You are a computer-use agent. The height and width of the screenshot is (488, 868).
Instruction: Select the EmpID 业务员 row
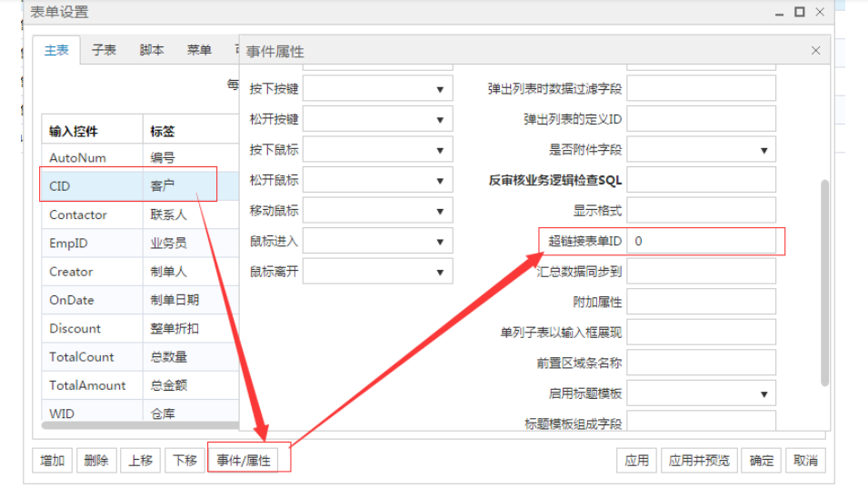click(x=127, y=244)
